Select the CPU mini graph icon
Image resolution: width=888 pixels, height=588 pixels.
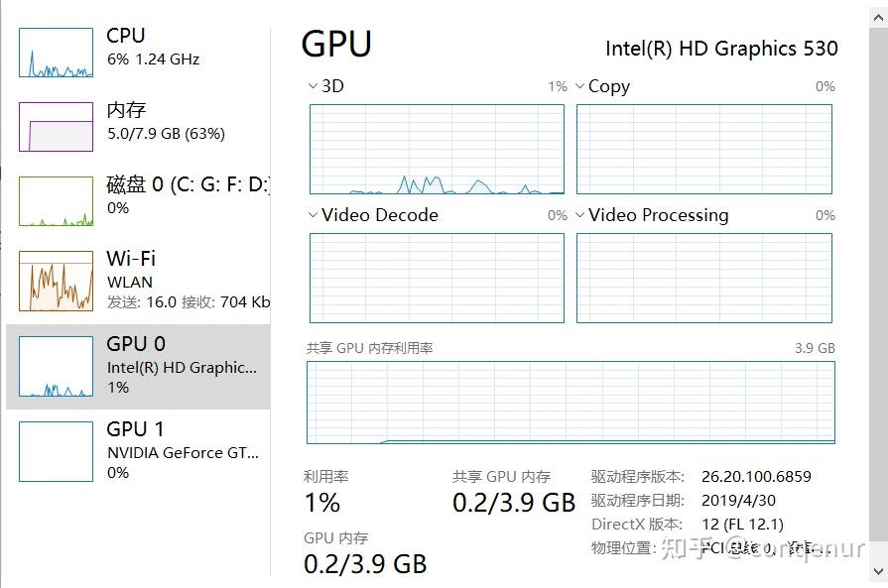point(55,51)
